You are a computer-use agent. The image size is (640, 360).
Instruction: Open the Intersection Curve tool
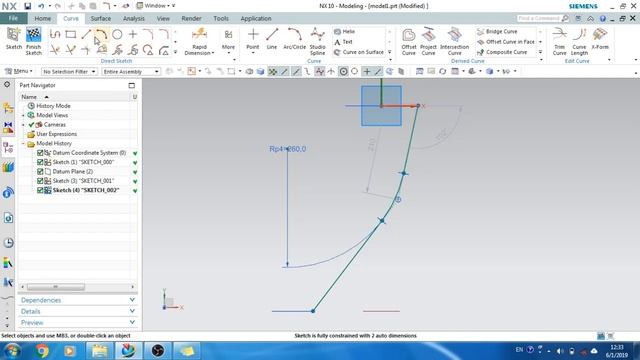454,41
